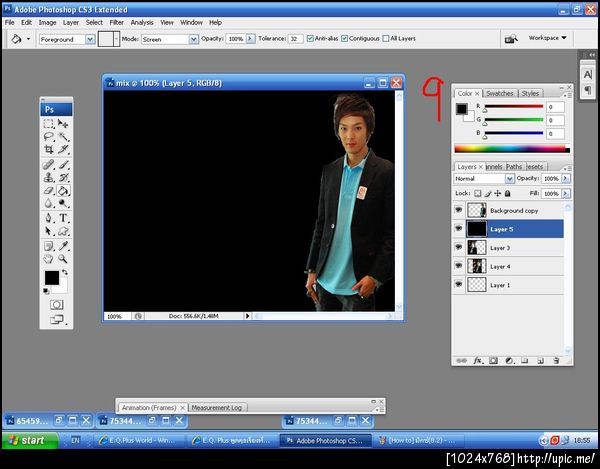Hide Layer 4 with eye icon
This screenshot has width=600, height=469.
pos(458,266)
